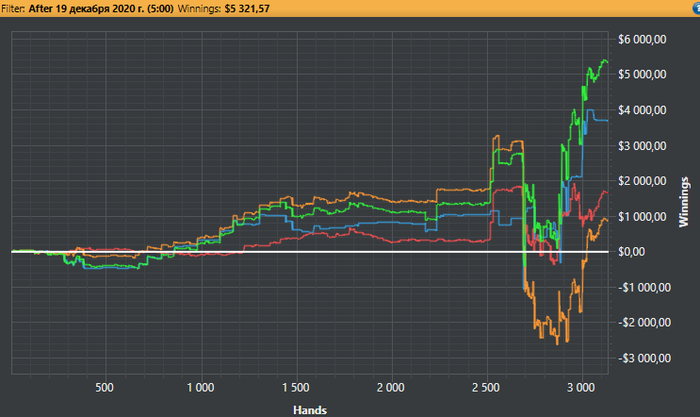Click the '$5 000,00' axis label
Image resolution: width=700 pixels, height=417 pixels.
click(642, 74)
